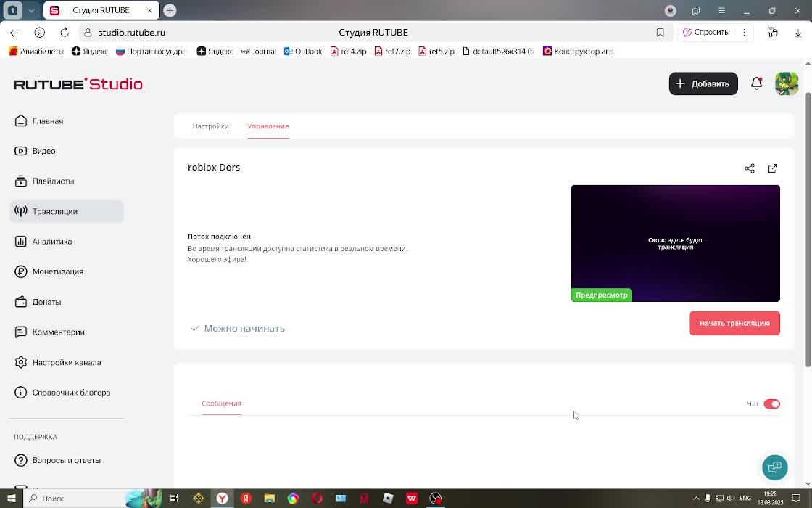Click the Предпросмотр label
This screenshot has height=508, width=812.
pyautogui.click(x=601, y=295)
